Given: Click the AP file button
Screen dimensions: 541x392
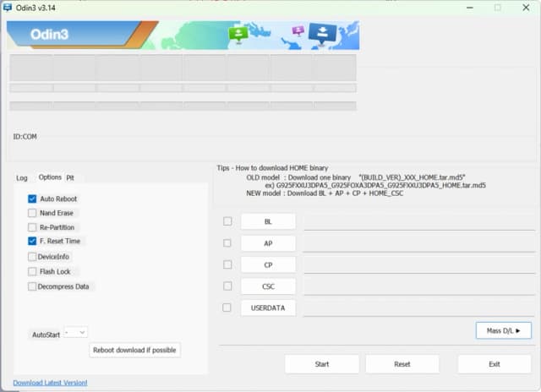Looking at the screenshot, I should click(x=268, y=243).
